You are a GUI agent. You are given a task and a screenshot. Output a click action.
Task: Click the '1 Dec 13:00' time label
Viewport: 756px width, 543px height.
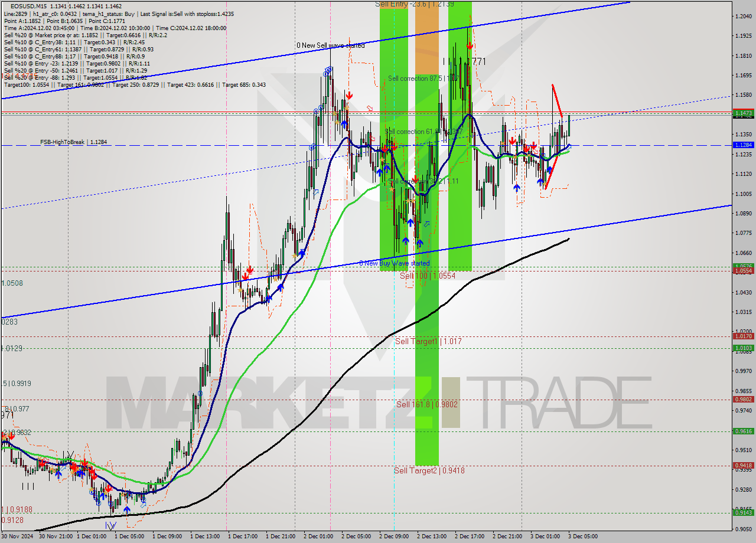(x=205, y=537)
